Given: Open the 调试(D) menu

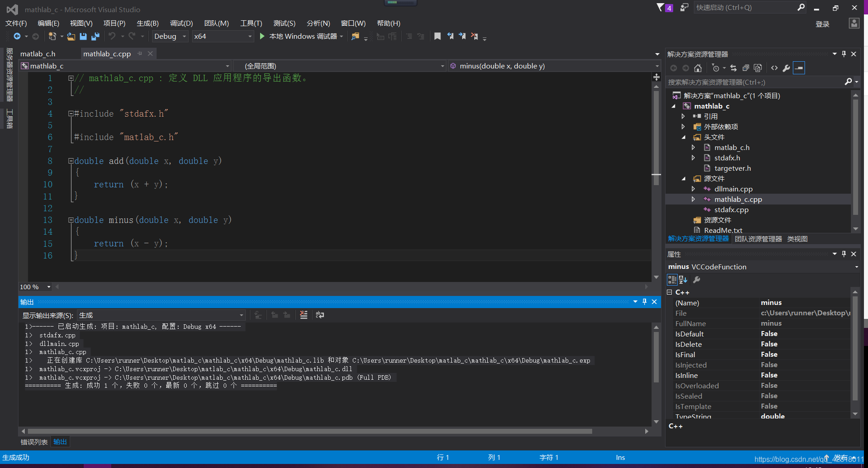Looking at the screenshot, I should point(181,23).
